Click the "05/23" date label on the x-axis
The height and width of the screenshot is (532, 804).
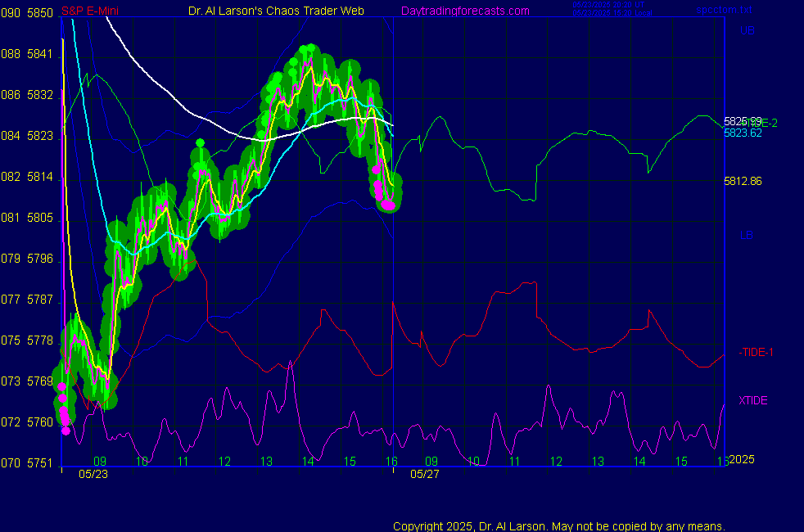point(93,474)
